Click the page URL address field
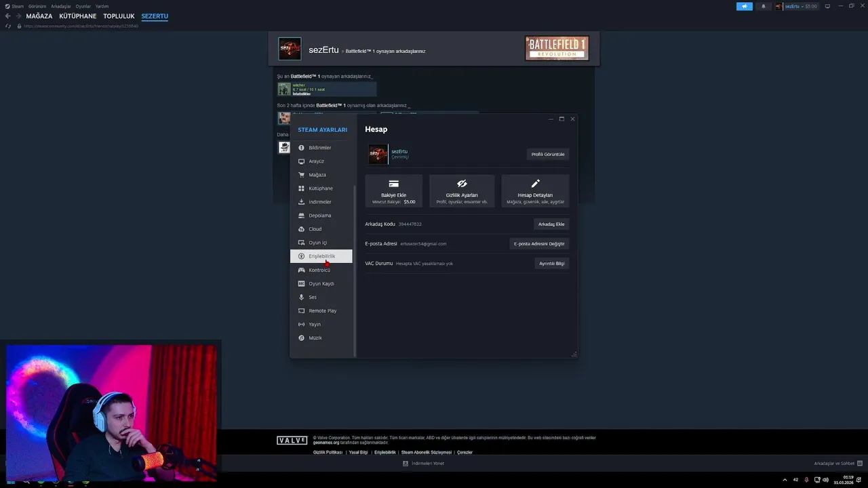This screenshot has width=868, height=488. coord(81,26)
